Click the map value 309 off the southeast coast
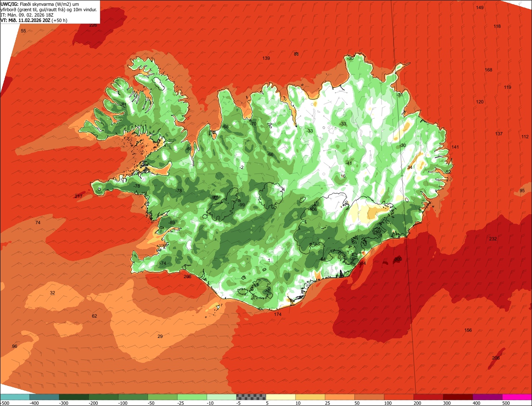 click(398, 259)
